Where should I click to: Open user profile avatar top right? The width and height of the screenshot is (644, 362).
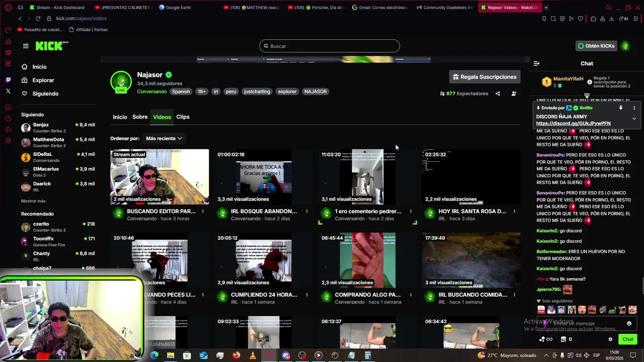pyautogui.click(x=625, y=46)
